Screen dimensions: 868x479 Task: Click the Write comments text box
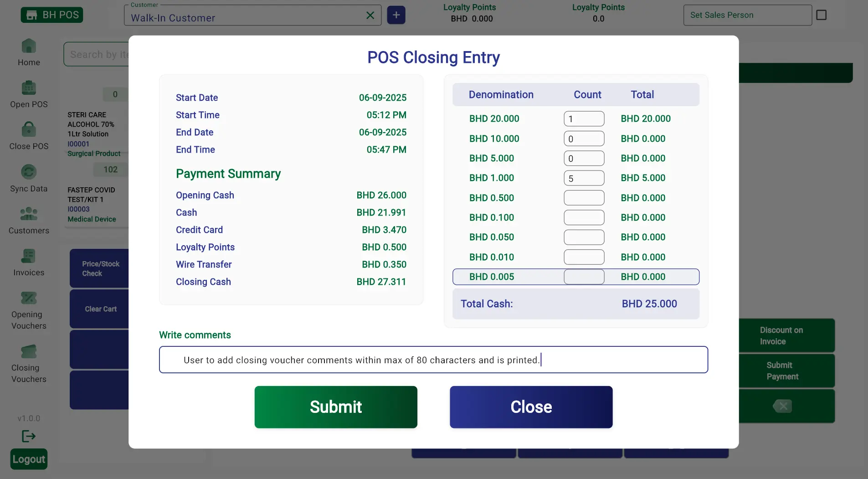(x=433, y=360)
